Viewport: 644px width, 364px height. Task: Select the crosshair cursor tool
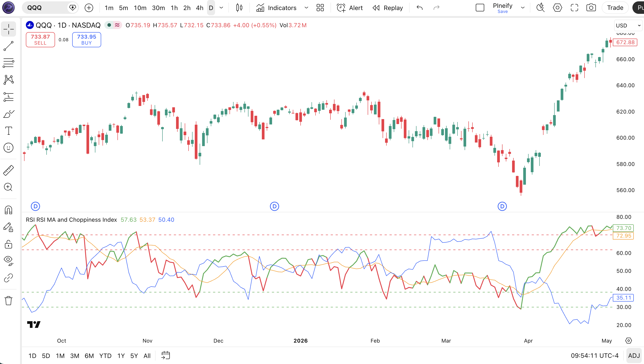8,29
